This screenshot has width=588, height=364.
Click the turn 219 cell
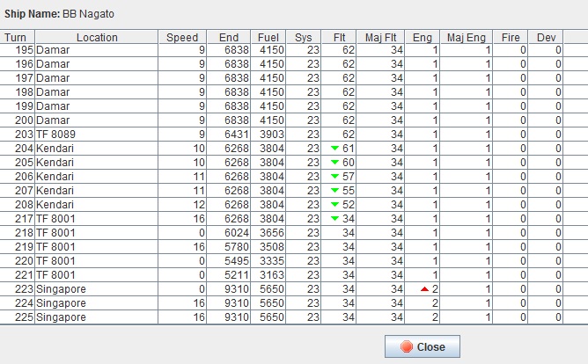[x=18, y=247]
